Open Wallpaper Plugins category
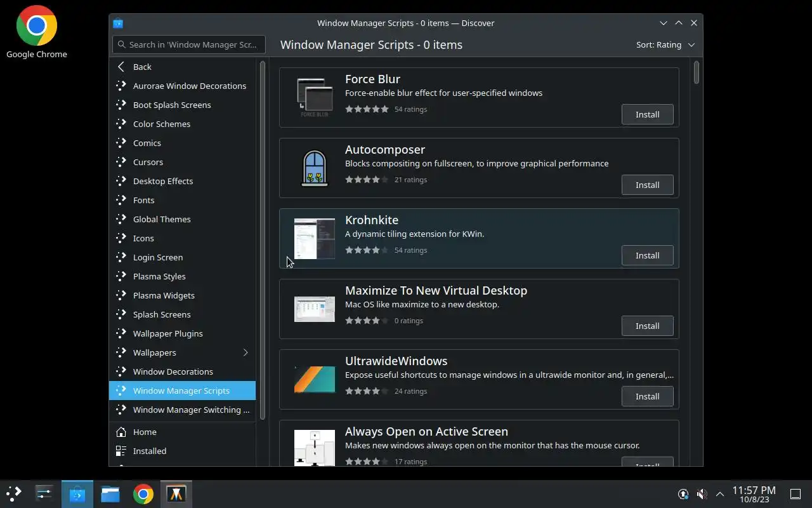Viewport: 812px width, 508px height. click(x=183, y=333)
